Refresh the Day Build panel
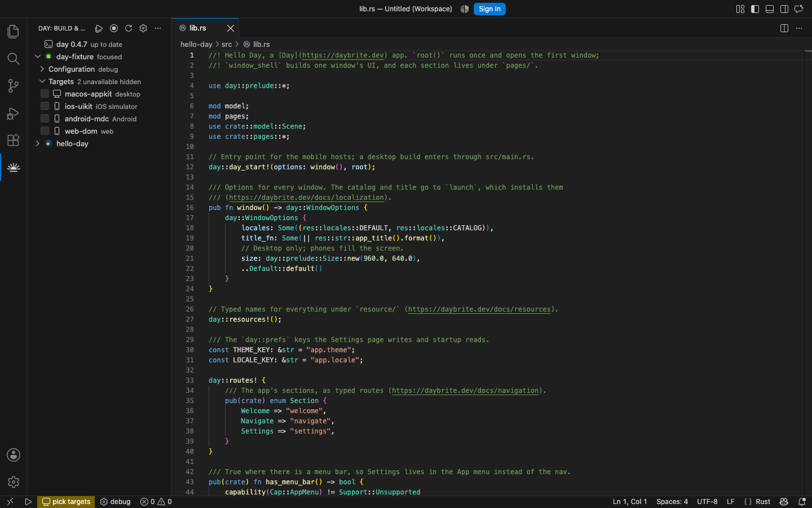This screenshot has height=508, width=812. pyautogui.click(x=129, y=28)
